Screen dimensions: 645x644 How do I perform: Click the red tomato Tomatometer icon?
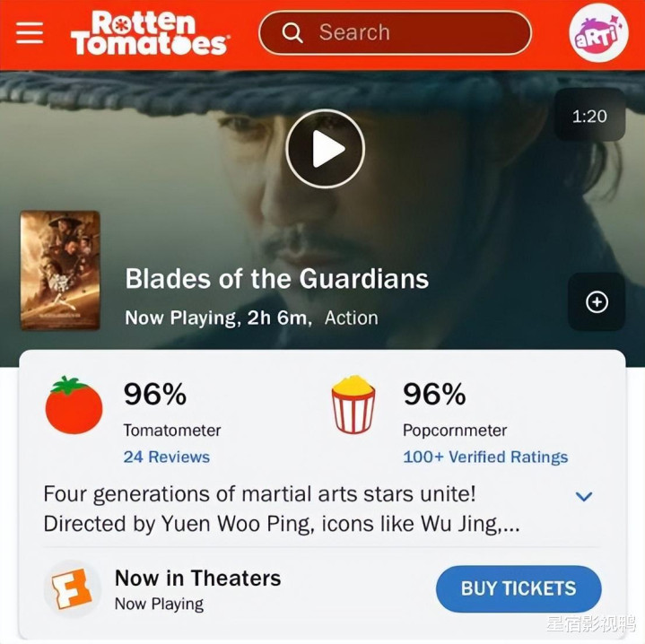click(74, 406)
